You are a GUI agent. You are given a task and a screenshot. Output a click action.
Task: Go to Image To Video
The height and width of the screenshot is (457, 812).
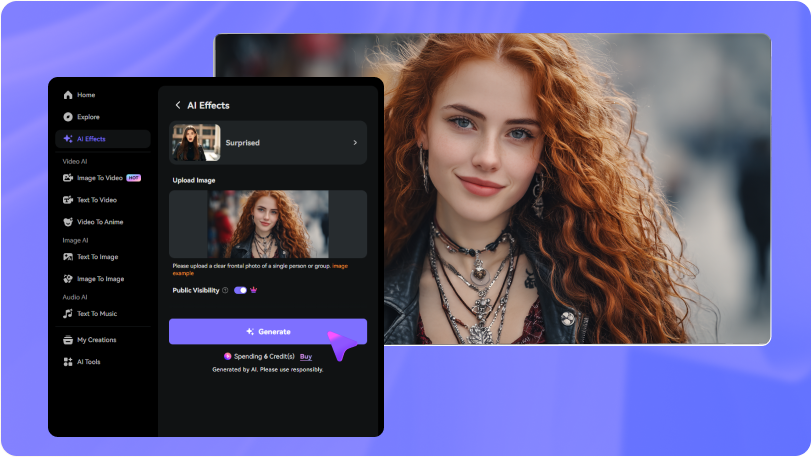(103, 178)
